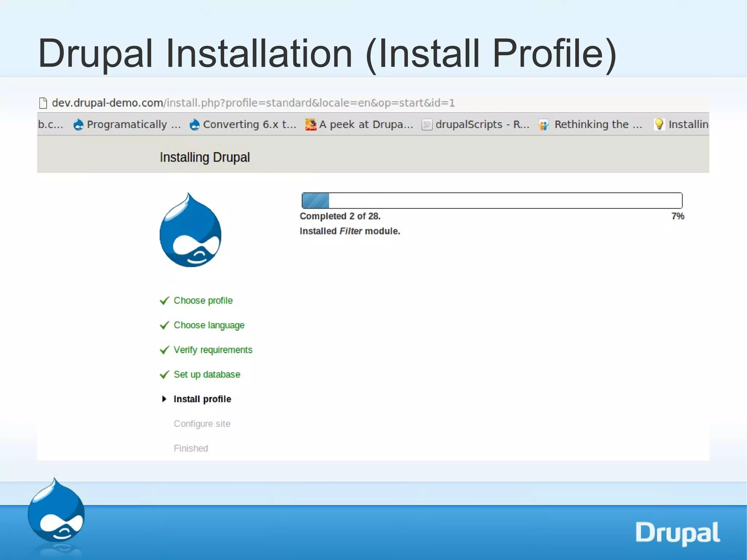747x560 pixels.
Task: Open the truncated 'b.c...' bookmark
Action: (x=50, y=125)
